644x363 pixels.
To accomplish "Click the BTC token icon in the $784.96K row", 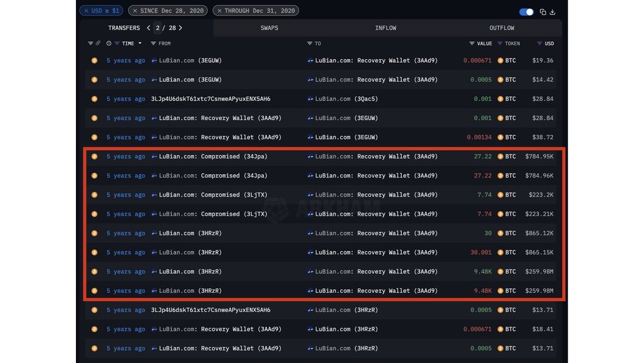I will point(500,176).
